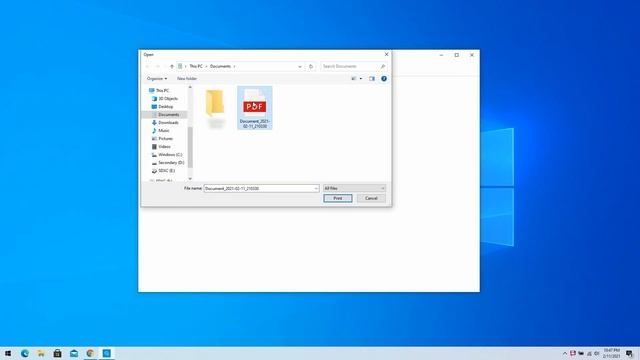The width and height of the screenshot is (640, 360).
Task: Open the Mail app from the taskbar
Action: coord(74,353)
